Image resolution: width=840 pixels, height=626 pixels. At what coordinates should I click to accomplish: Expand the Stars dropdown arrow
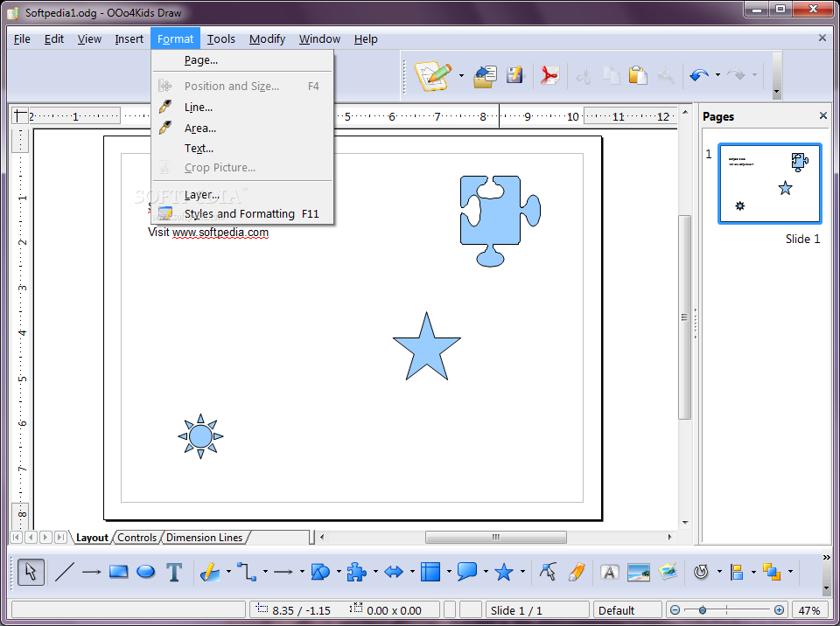pyautogui.click(x=522, y=572)
